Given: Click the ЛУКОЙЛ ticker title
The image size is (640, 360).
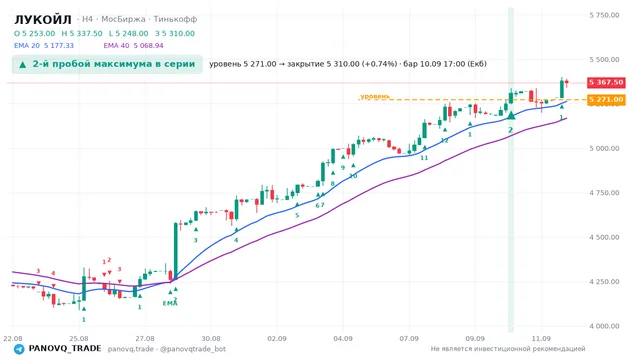Looking at the screenshot, I should pyautogui.click(x=43, y=19).
